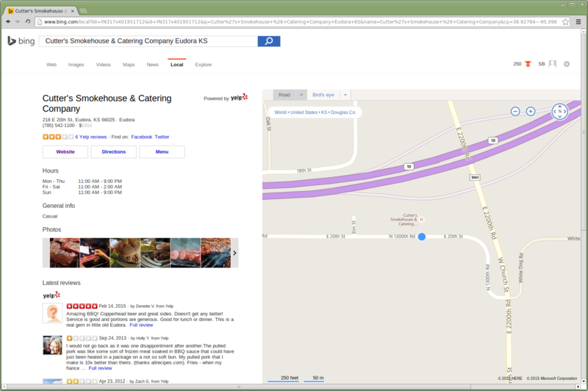Click the map compass navigation control
The height and width of the screenshot is (391, 588).
click(559, 111)
